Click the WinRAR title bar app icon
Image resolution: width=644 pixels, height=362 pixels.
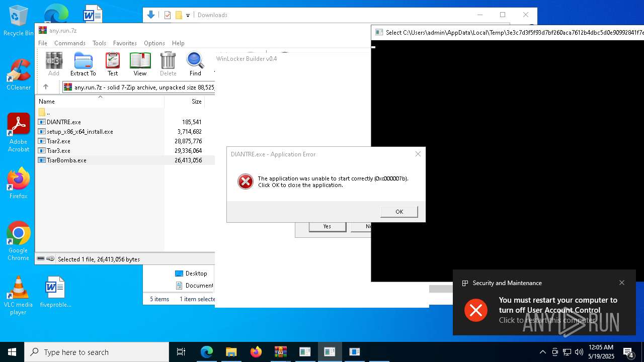(43, 30)
